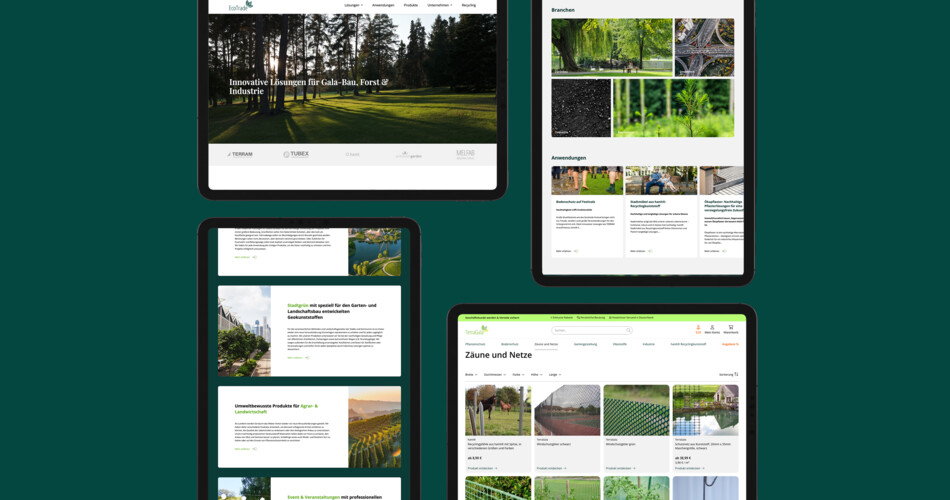Click the city skyline image in Stadtgrün card
The height and width of the screenshot is (500, 950).
click(x=244, y=331)
